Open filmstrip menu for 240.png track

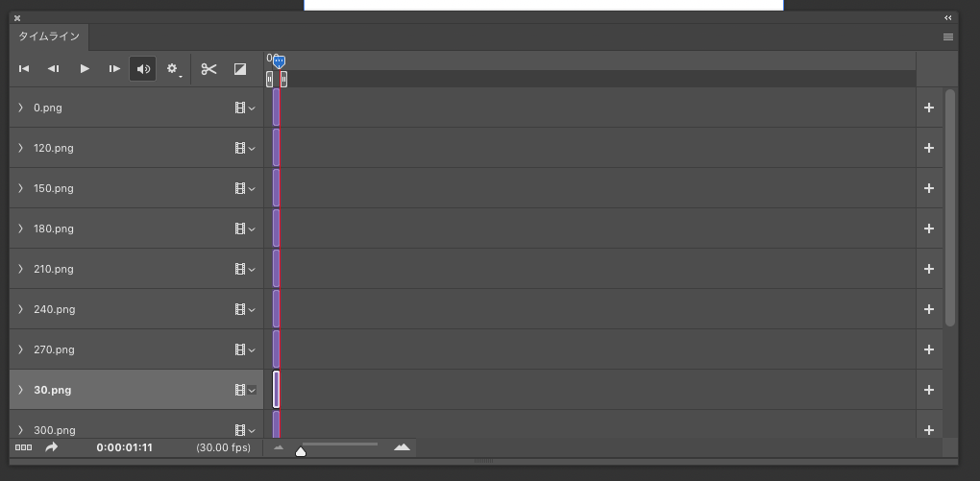click(x=245, y=309)
